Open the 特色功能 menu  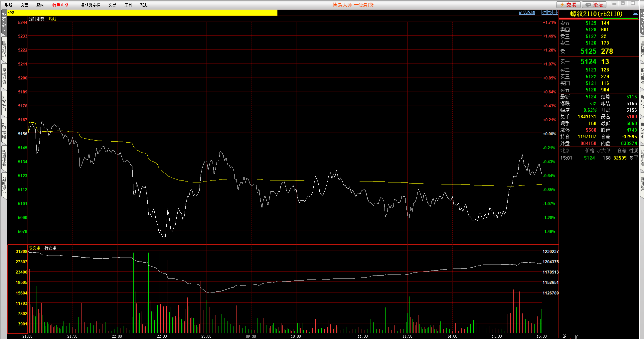click(x=60, y=5)
